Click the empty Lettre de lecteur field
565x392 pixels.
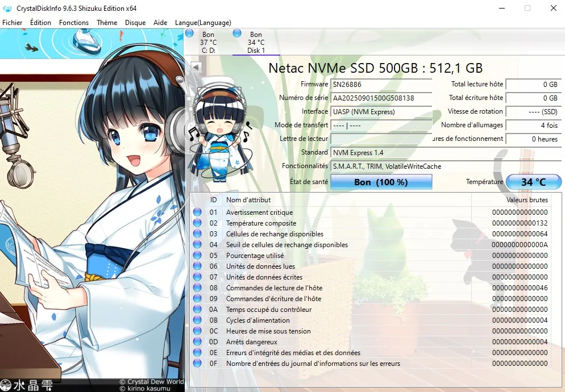click(381, 139)
